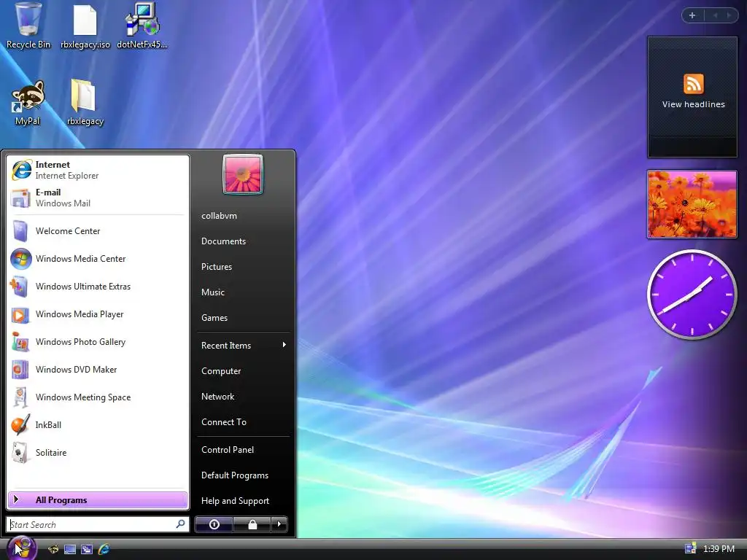Screen dimensions: 747x560
Task: Open Documents from Start menu
Action: pyautogui.click(x=223, y=241)
